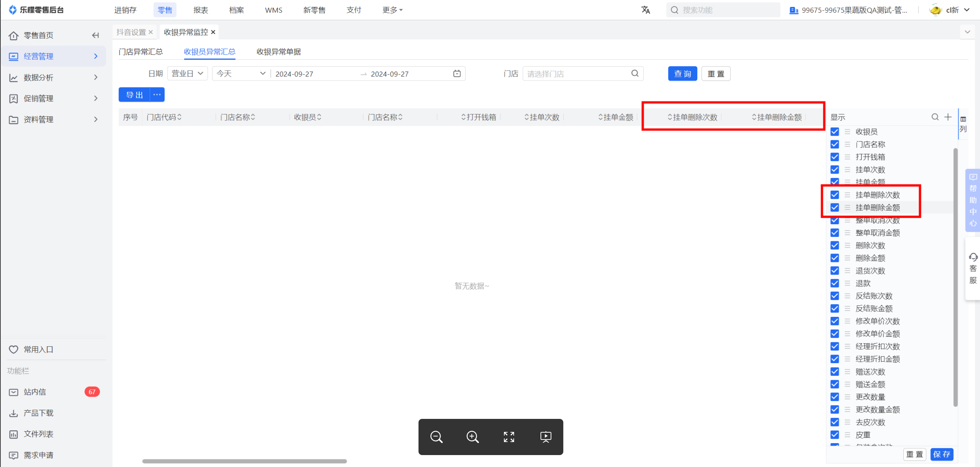The image size is (980, 467).
Task: Click the translate language icon in the header
Action: pos(645,10)
